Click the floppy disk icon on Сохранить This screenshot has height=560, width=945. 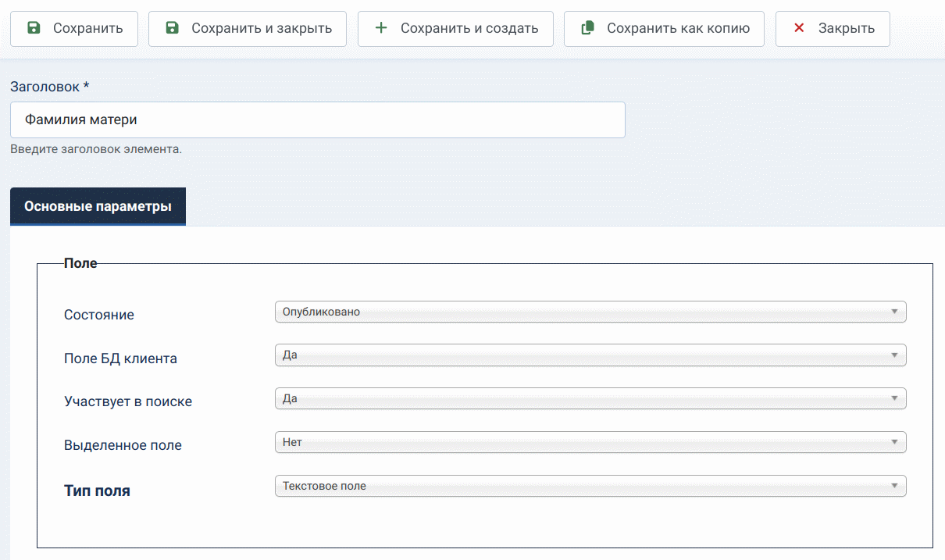tap(34, 28)
